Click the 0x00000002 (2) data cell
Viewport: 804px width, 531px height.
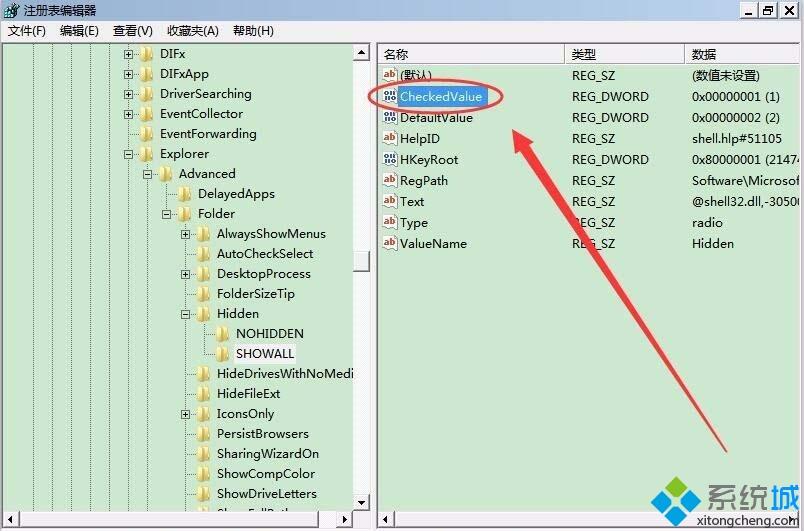(736, 117)
